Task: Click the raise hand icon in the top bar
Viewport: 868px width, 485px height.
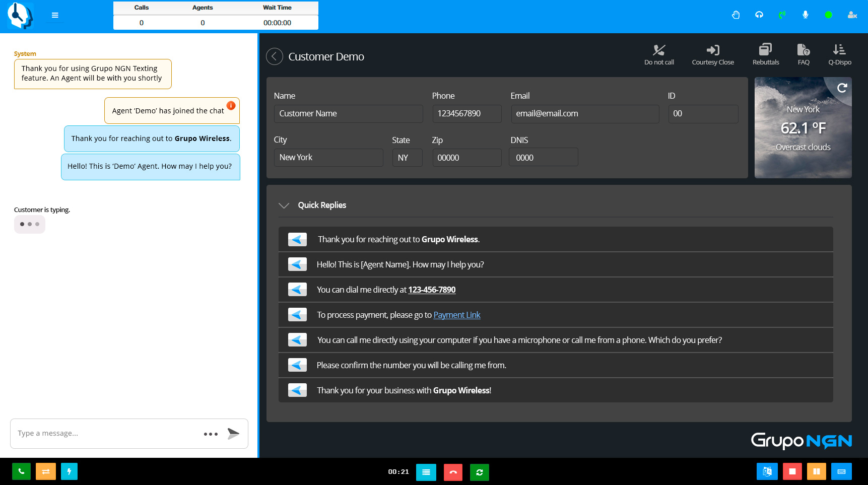Action: point(736,15)
